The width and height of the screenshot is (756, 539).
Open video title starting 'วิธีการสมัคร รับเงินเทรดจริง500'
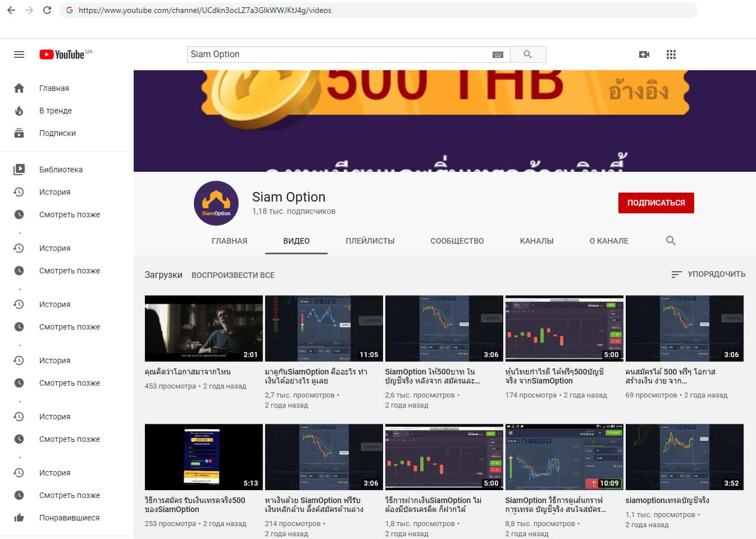coord(195,505)
